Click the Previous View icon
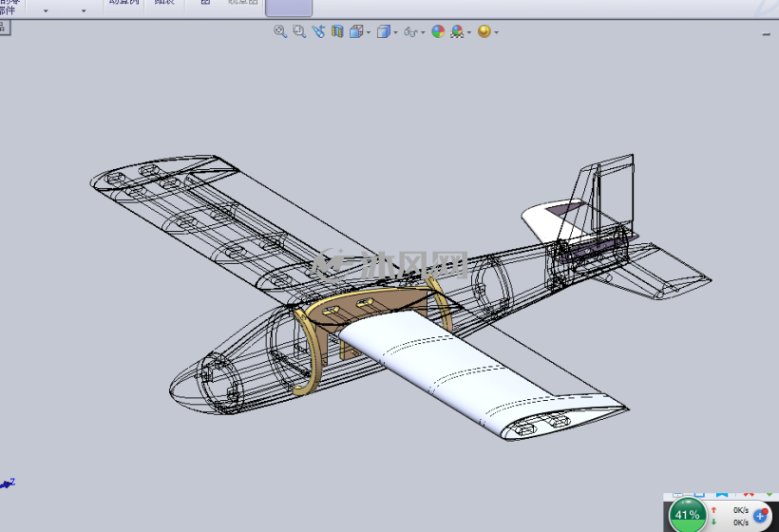 pos(318,31)
